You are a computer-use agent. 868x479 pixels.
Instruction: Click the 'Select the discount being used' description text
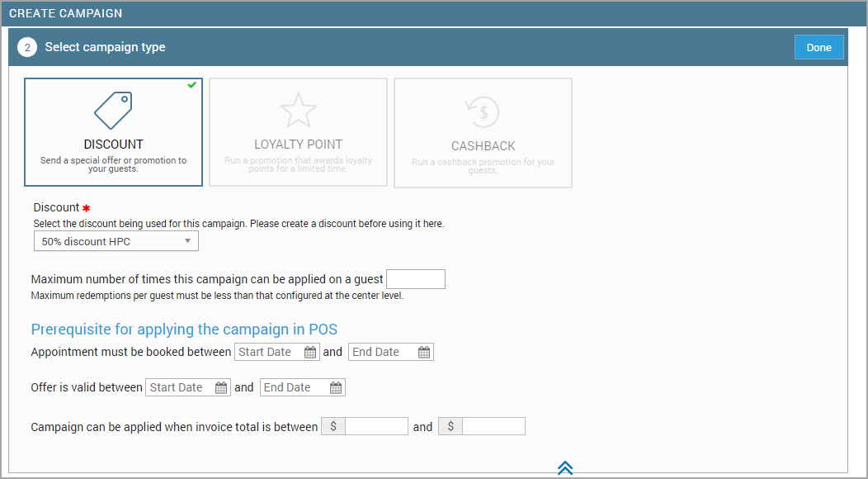pos(238,225)
